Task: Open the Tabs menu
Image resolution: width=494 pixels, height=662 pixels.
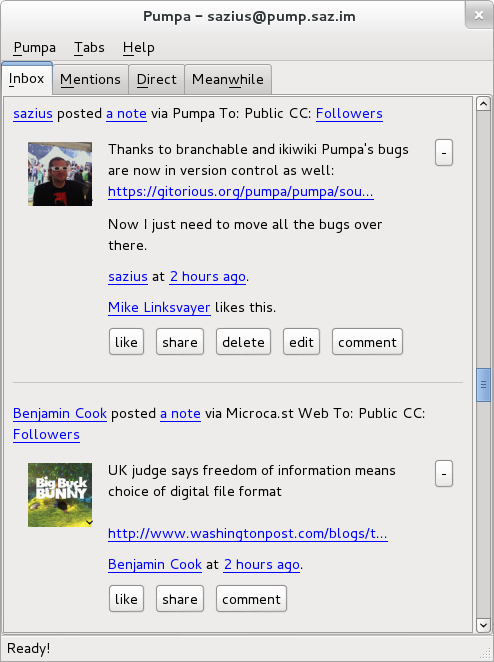Action: click(x=90, y=47)
